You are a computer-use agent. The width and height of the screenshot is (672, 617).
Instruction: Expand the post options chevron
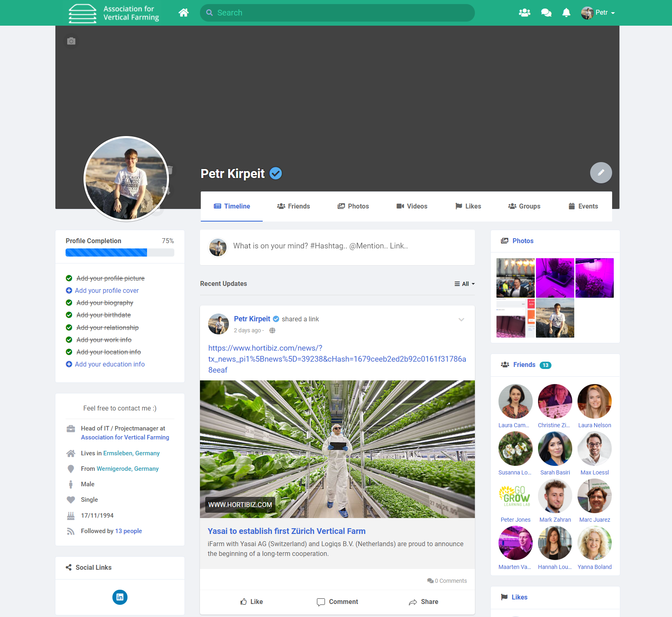pyautogui.click(x=461, y=320)
